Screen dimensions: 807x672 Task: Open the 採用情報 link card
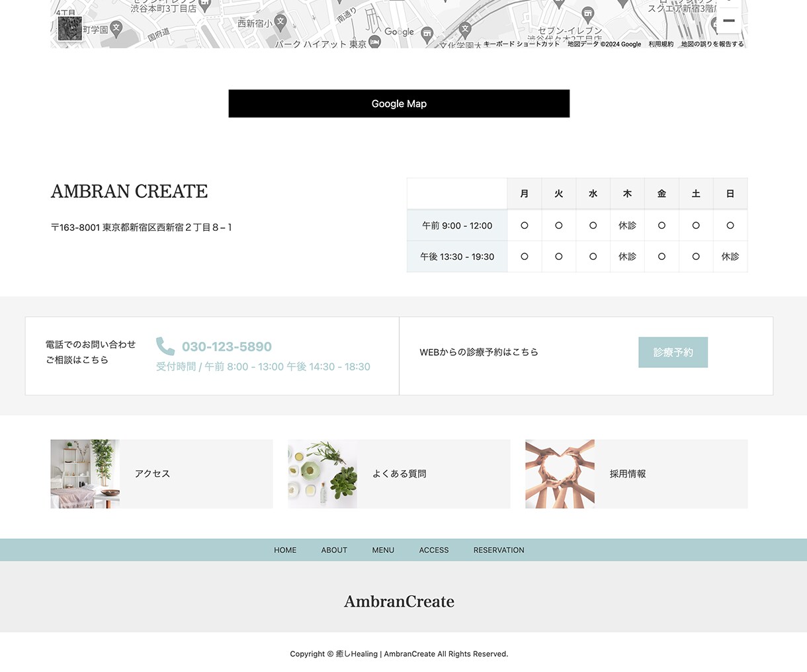point(636,474)
